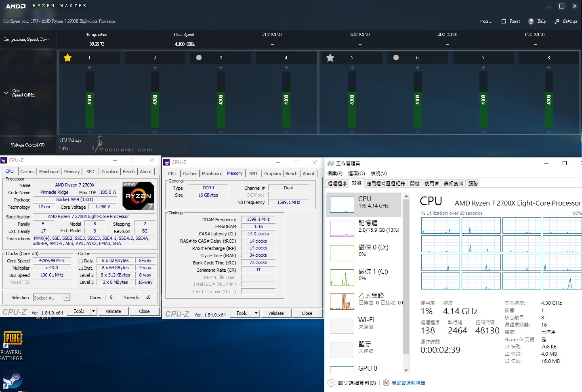Switch to 使用者 tab in Task Manager
The image size is (582, 392).
(431, 184)
